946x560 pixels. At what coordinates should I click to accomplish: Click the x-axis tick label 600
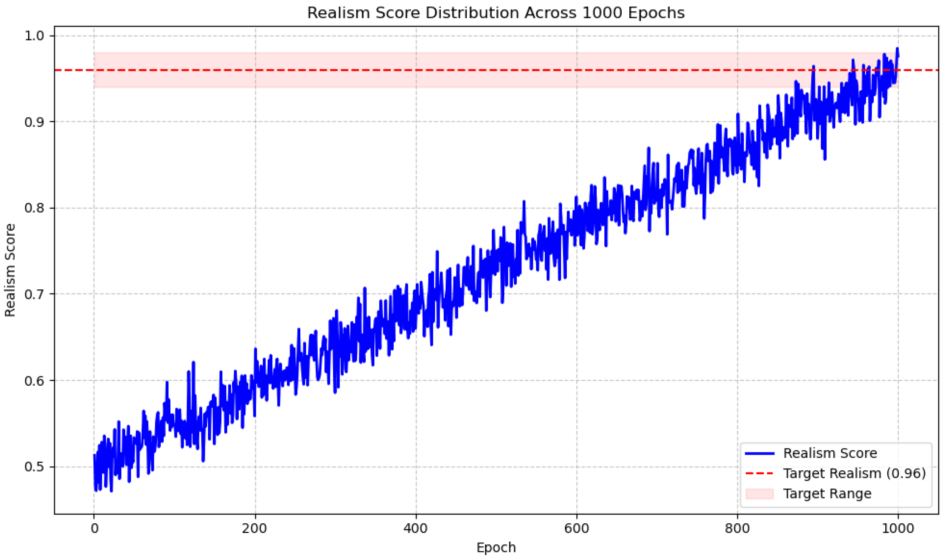577,528
